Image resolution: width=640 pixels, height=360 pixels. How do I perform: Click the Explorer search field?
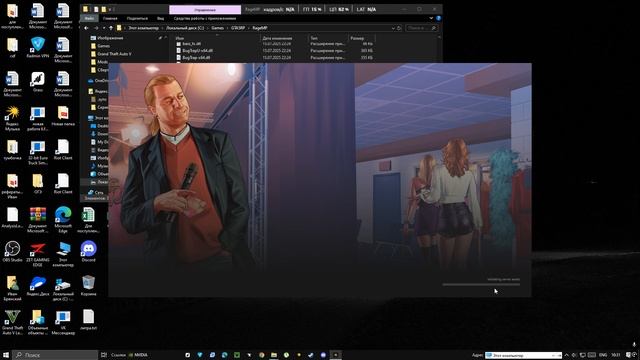pos(422,28)
